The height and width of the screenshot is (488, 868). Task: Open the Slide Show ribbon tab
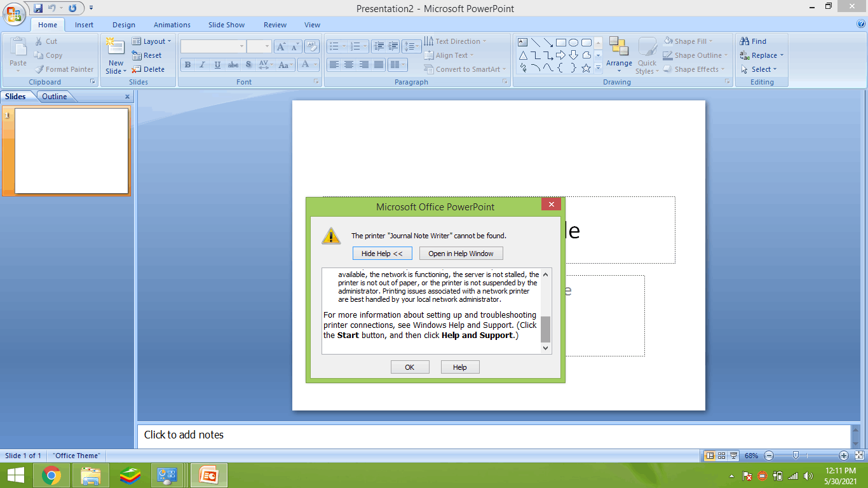[226, 25]
